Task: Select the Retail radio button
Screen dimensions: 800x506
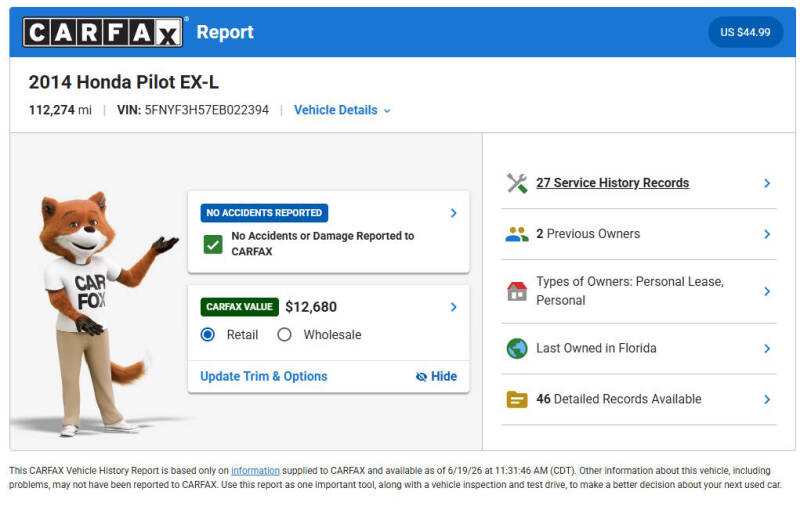Action: coord(208,335)
